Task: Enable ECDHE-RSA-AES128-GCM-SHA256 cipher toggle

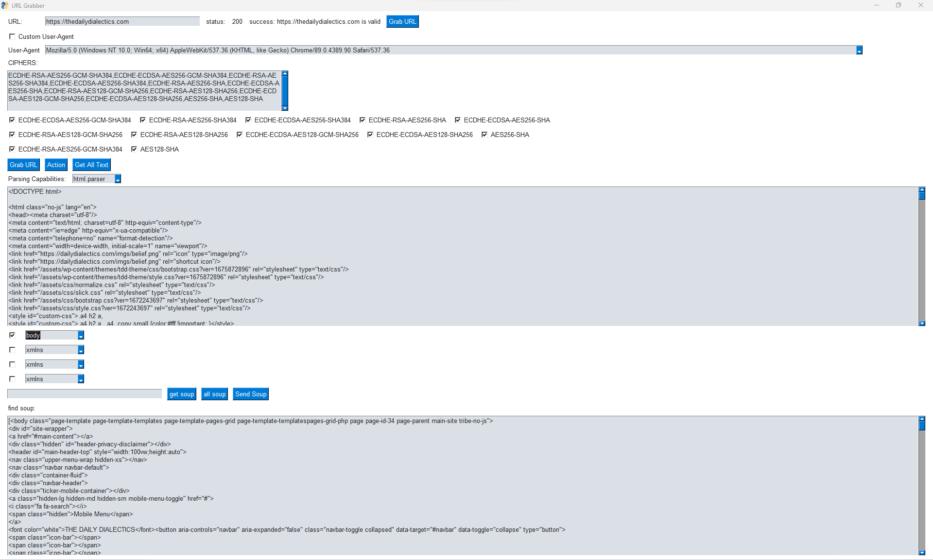Action: click(11, 135)
